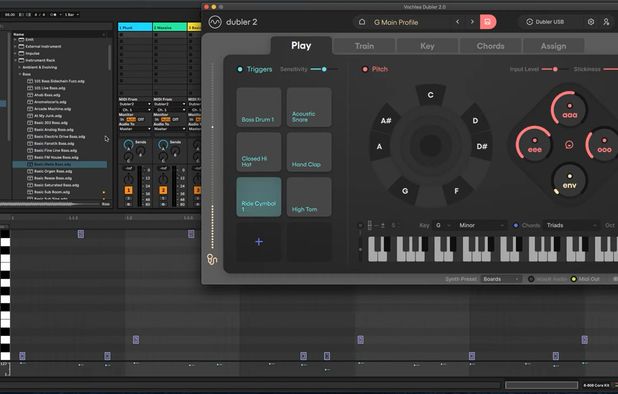Select the aaa vowel knob
618x394 pixels.
point(570,109)
